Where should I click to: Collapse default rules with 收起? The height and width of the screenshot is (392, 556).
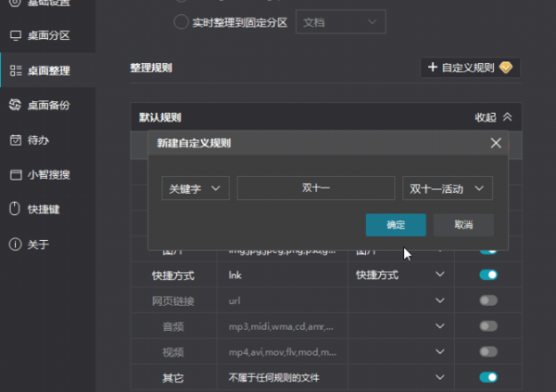coord(493,118)
